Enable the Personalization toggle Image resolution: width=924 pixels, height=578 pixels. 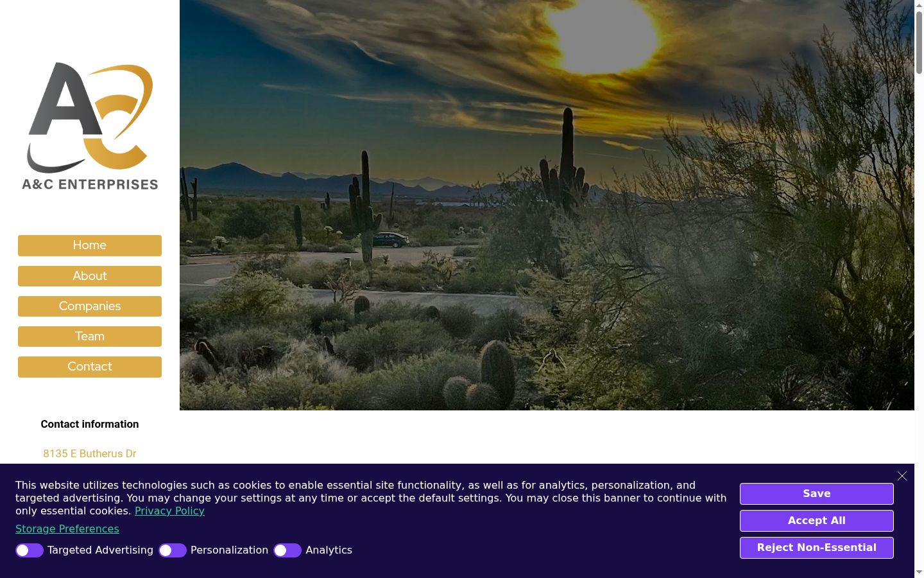click(x=173, y=550)
